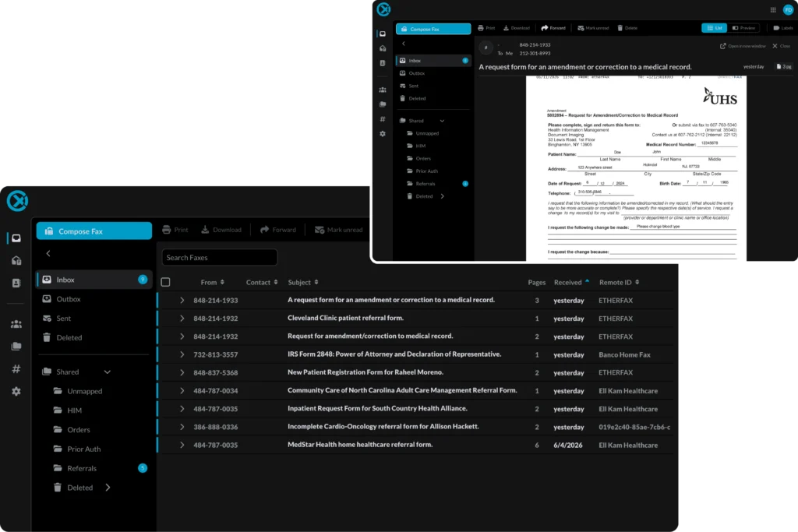Open the FD user avatar in the fax viewer window
The image size is (798, 532).
pos(789,9)
